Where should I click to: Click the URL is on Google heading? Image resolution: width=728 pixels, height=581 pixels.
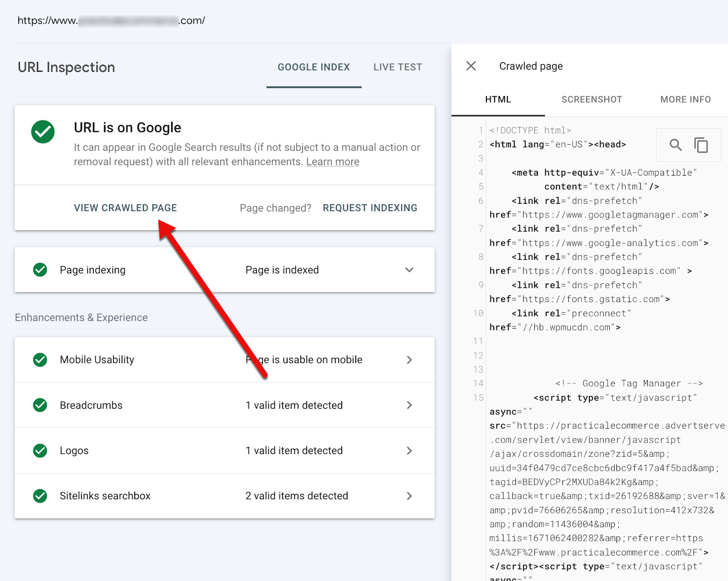[x=127, y=128]
